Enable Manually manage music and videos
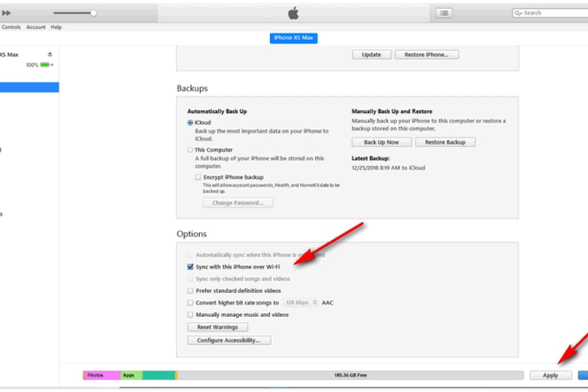 (190, 315)
